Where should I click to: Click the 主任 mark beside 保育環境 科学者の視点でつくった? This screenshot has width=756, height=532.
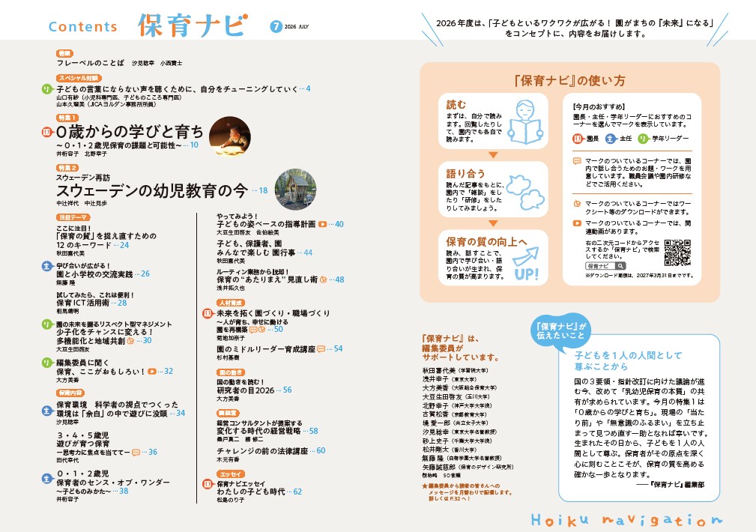click(46, 411)
